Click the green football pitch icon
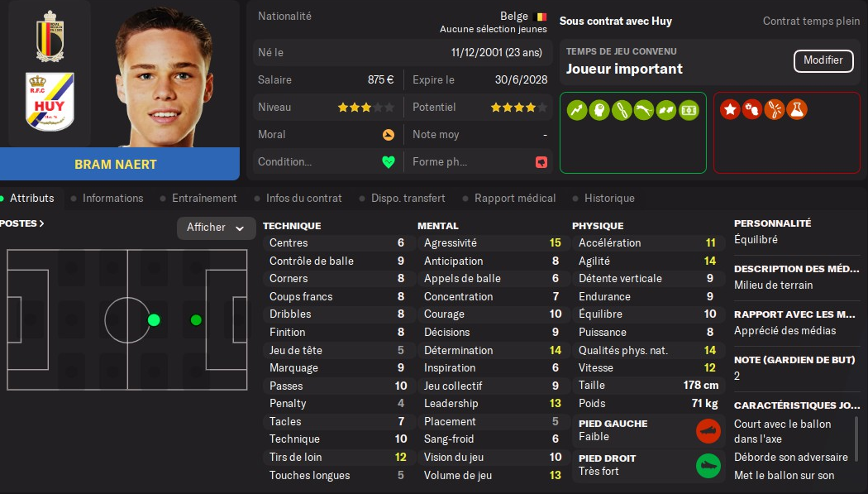868x494 pixels. click(x=689, y=109)
